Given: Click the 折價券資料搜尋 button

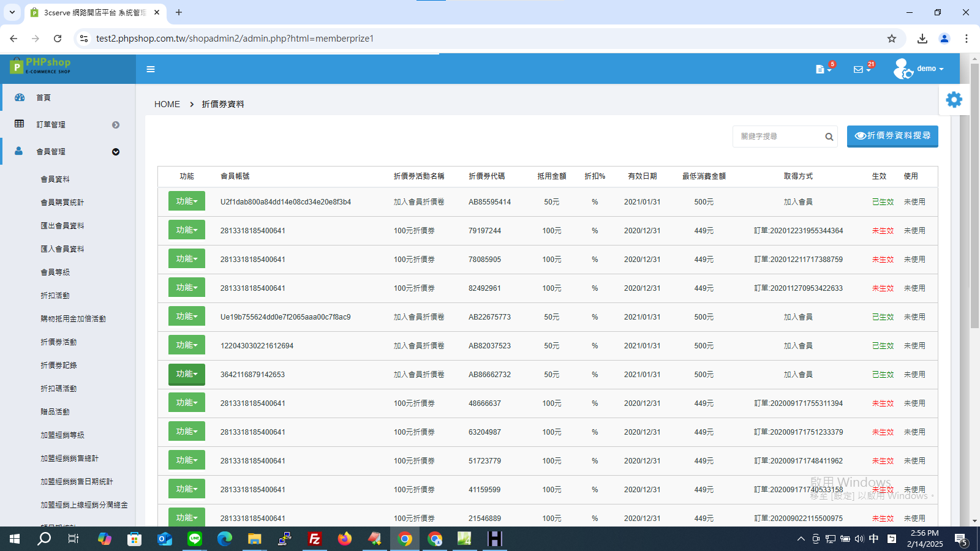Looking at the screenshot, I should [x=892, y=136].
